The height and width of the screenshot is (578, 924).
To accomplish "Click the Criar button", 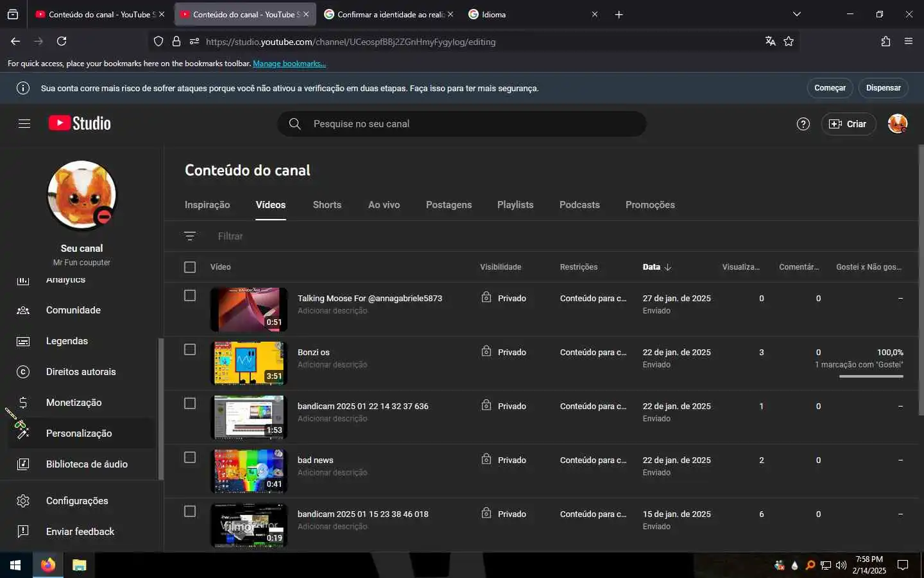I will pos(848,124).
